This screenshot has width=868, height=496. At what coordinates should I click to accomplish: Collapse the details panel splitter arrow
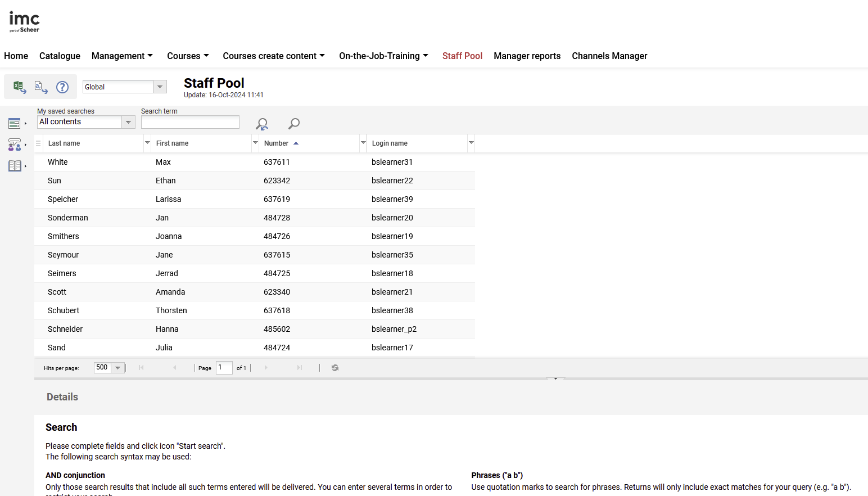(555, 378)
